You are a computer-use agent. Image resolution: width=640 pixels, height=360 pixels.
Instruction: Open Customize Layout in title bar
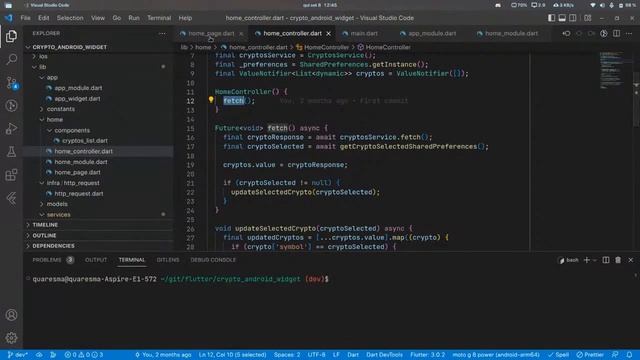pyautogui.click(x=588, y=18)
